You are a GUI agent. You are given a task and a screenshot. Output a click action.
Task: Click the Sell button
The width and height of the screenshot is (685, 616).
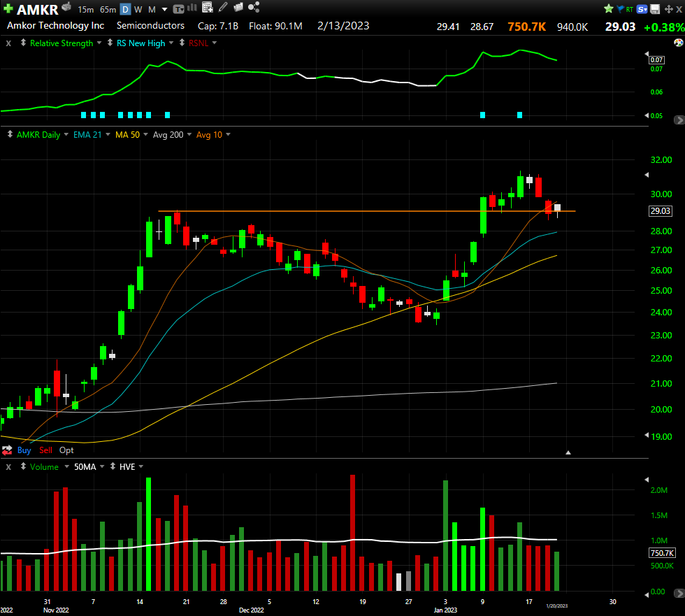pyautogui.click(x=45, y=450)
